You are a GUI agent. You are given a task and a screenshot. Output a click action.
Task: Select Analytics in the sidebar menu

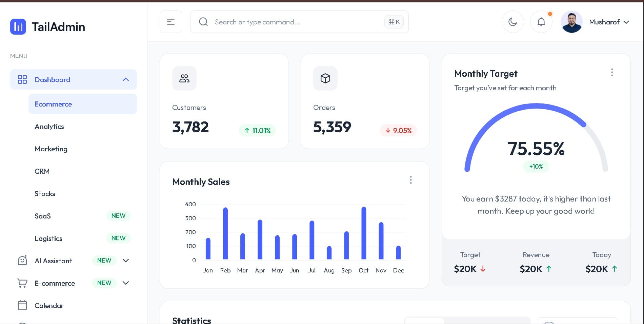pyautogui.click(x=49, y=127)
